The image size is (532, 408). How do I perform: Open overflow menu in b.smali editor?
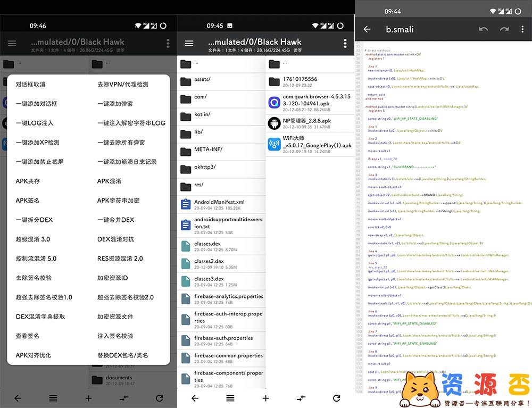(522, 29)
